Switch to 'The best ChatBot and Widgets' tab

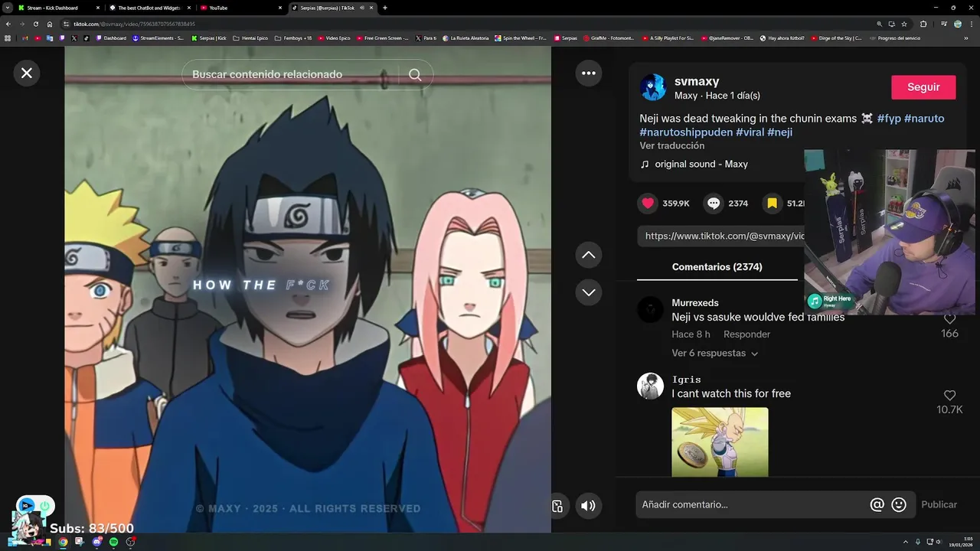pyautogui.click(x=149, y=8)
